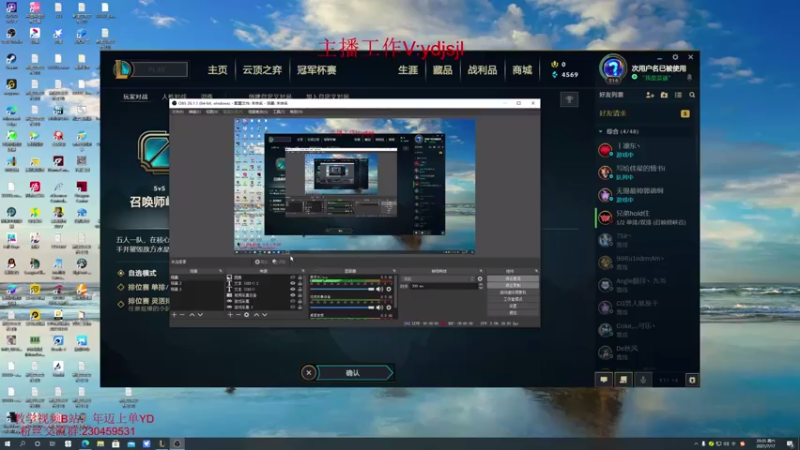Adjust second mixer channel volume slider
Screen dimensions: 800x450
(342, 307)
